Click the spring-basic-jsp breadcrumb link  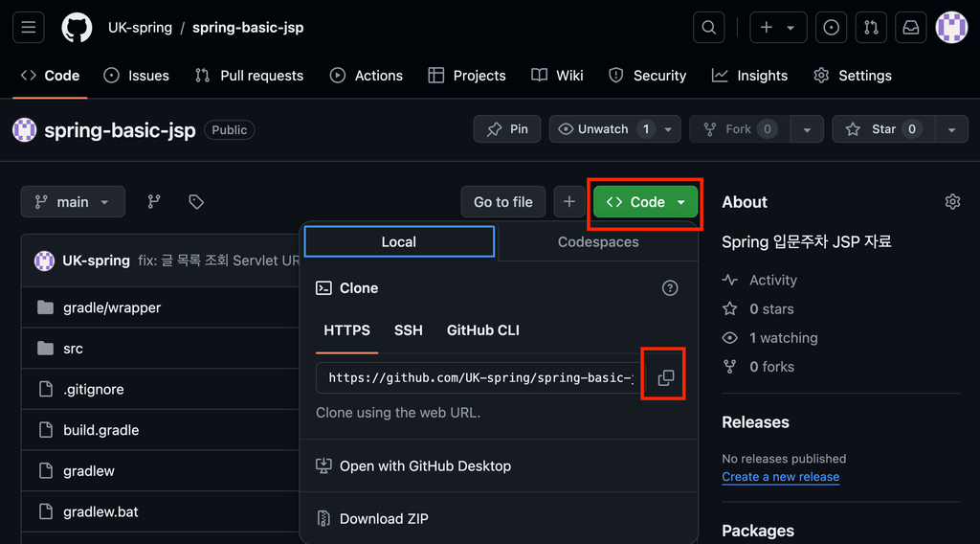point(248,28)
